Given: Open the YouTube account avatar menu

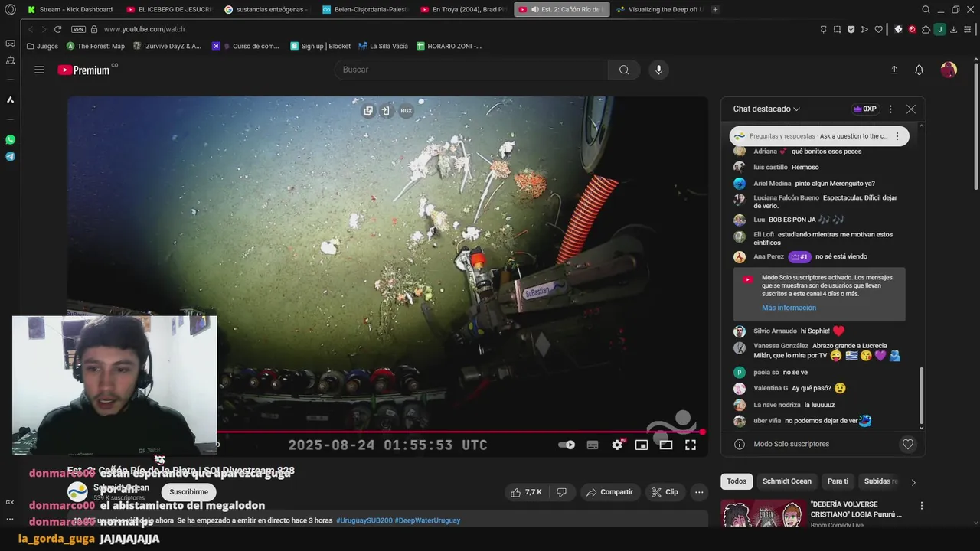Looking at the screenshot, I should click(x=949, y=70).
